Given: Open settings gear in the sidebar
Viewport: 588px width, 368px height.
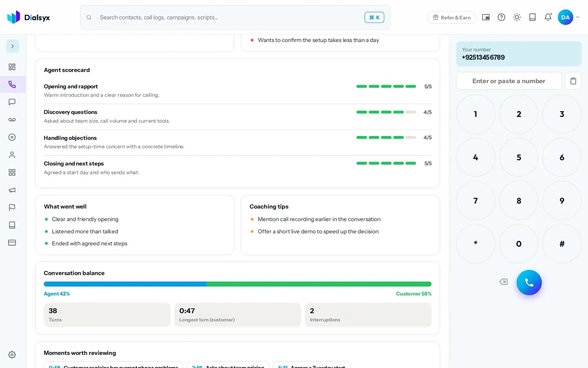Looking at the screenshot, I should 12,355.
